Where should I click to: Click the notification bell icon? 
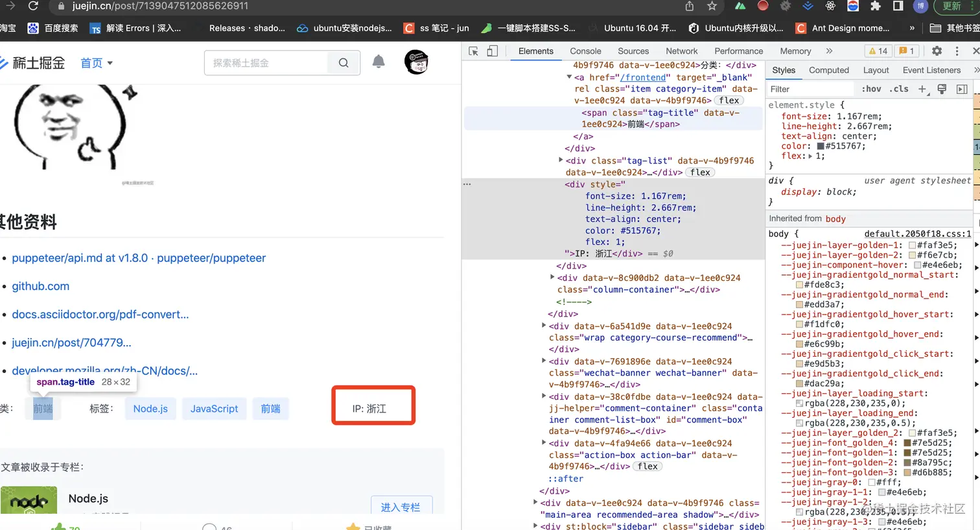[x=379, y=62]
